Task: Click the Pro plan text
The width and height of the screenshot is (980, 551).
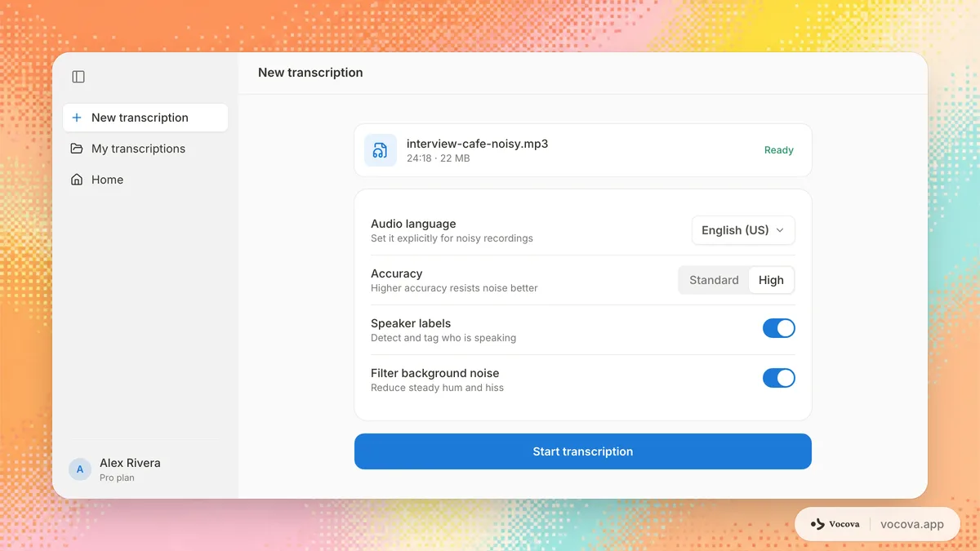Action: [117, 478]
